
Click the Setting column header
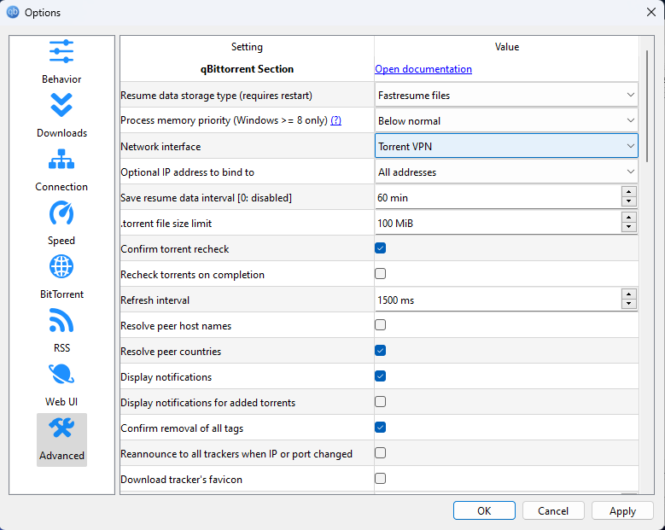247,47
